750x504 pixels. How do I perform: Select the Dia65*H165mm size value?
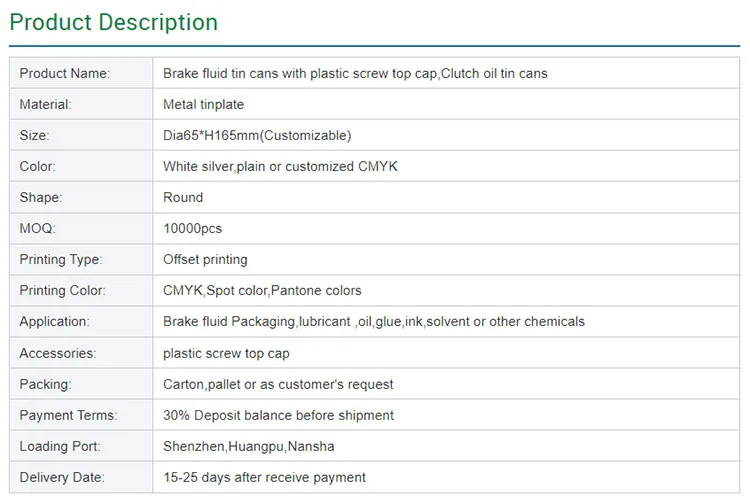[x=257, y=135]
